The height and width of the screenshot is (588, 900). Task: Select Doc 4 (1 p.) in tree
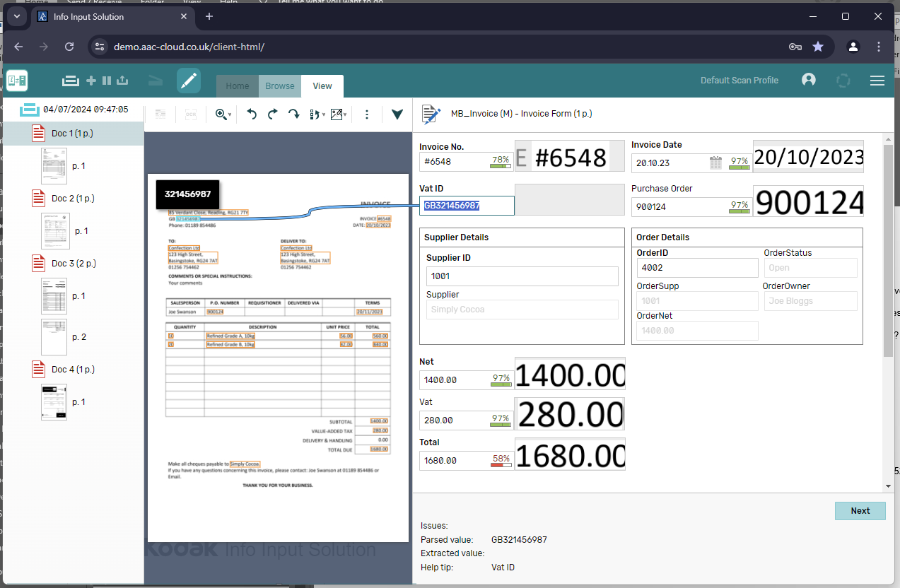click(x=73, y=369)
